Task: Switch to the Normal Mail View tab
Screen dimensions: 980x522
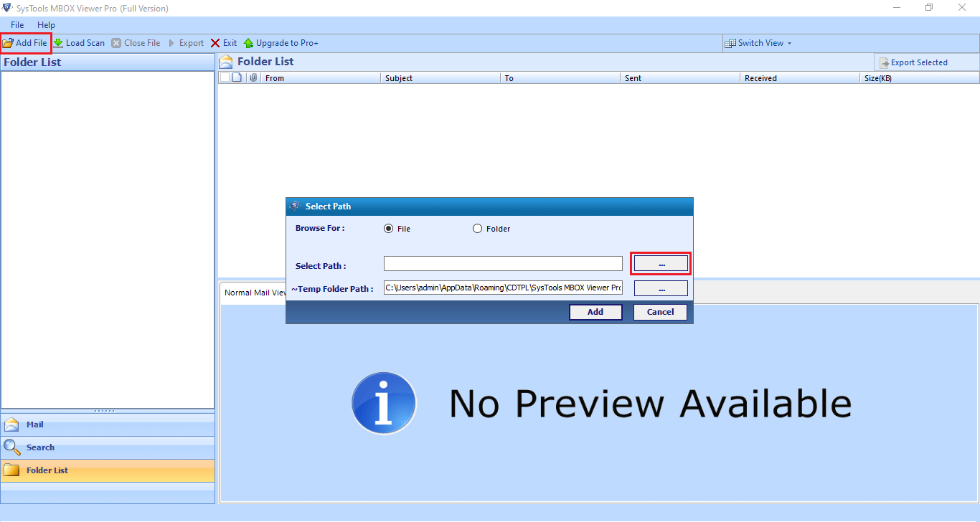Action: click(x=255, y=293)
